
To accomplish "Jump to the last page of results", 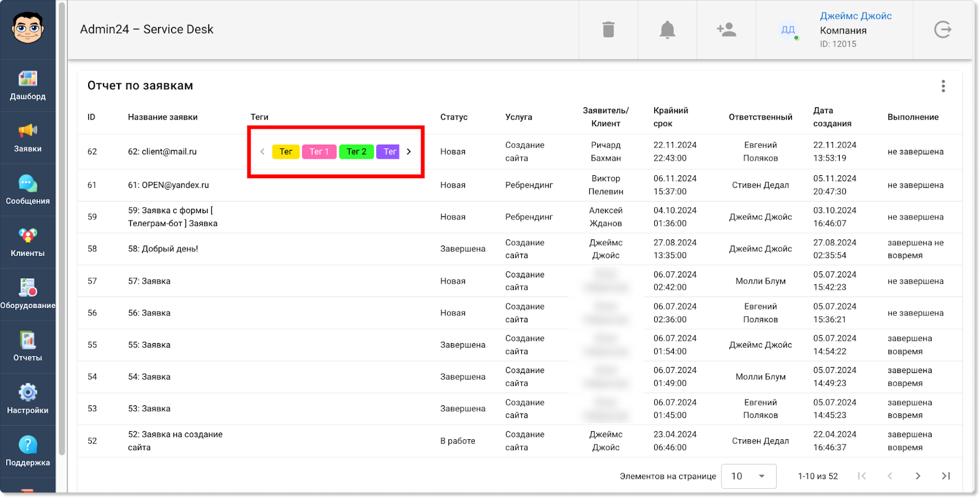I will pos(946,476).
